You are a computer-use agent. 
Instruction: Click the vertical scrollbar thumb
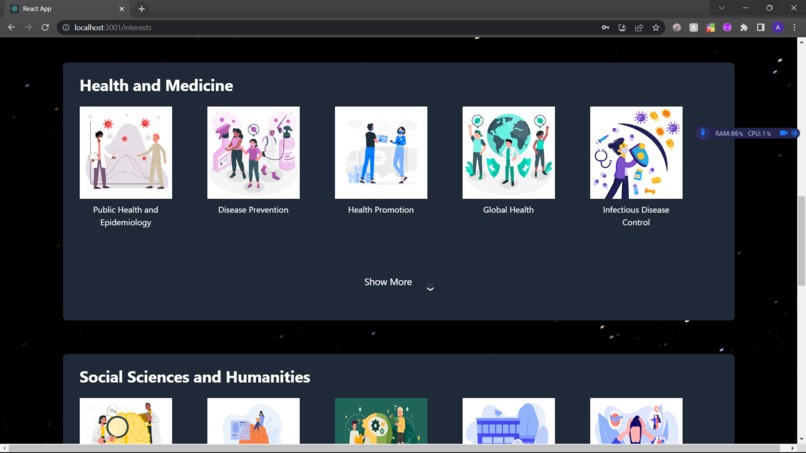tap(801, 240)
